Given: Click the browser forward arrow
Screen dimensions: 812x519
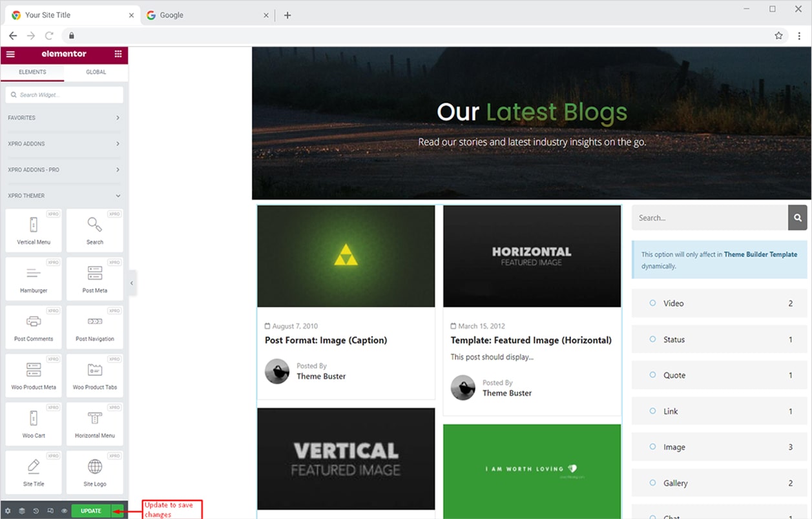Looking at the screenshot, I should point(31,36).
